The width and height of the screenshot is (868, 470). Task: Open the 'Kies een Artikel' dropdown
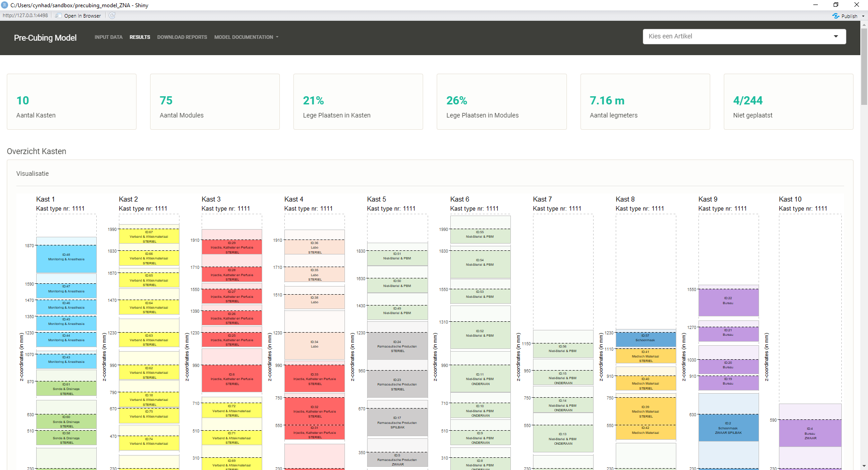pyautogui.click(x=744, y=37)
